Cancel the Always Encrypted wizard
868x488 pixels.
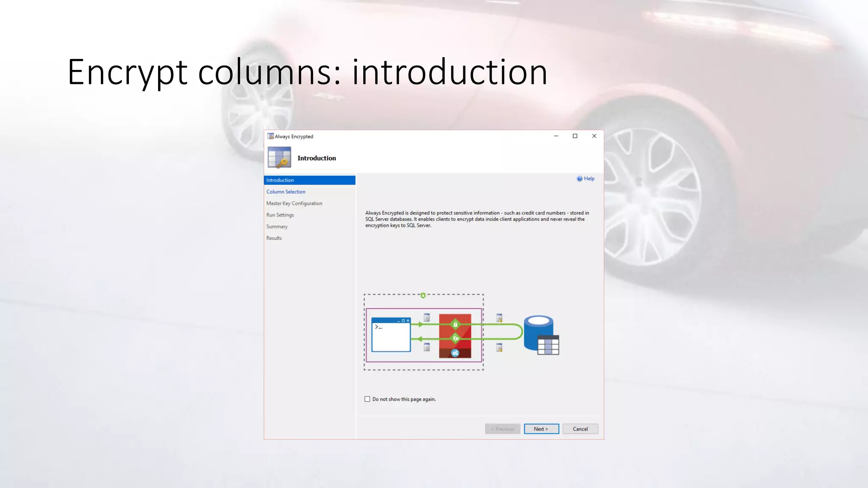point(580,429)
